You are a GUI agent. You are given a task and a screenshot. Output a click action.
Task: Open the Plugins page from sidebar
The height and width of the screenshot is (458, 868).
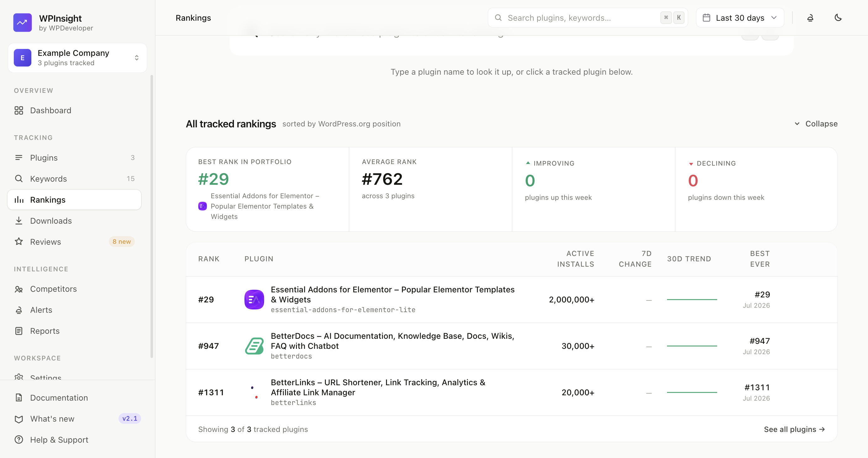coord(74,158)
